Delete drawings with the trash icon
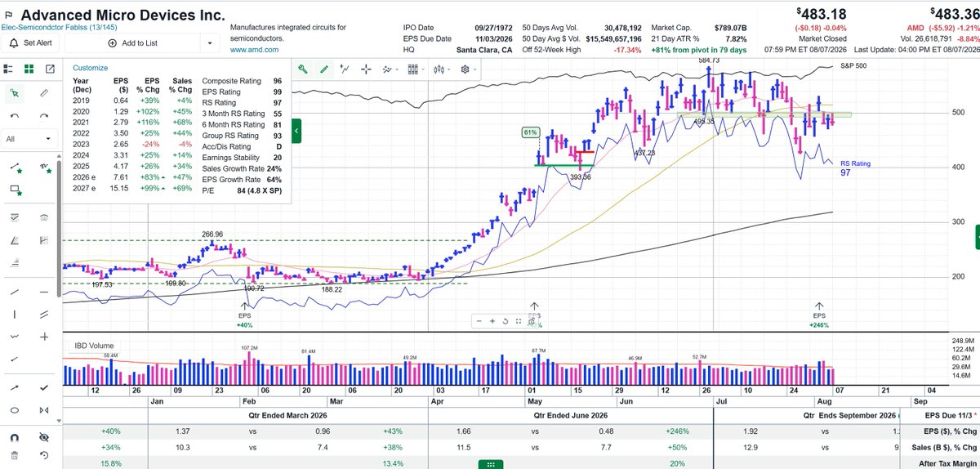 16,456
